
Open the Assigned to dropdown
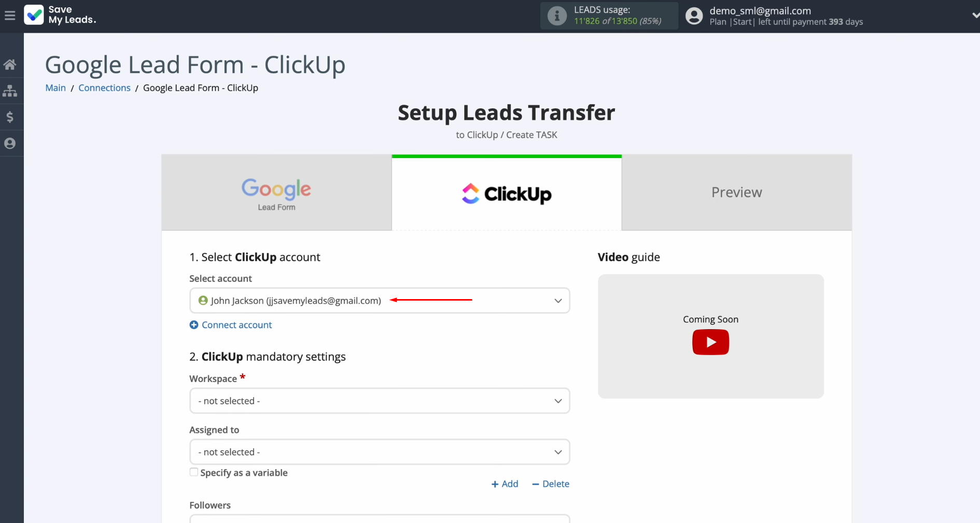tap(380, 452)
